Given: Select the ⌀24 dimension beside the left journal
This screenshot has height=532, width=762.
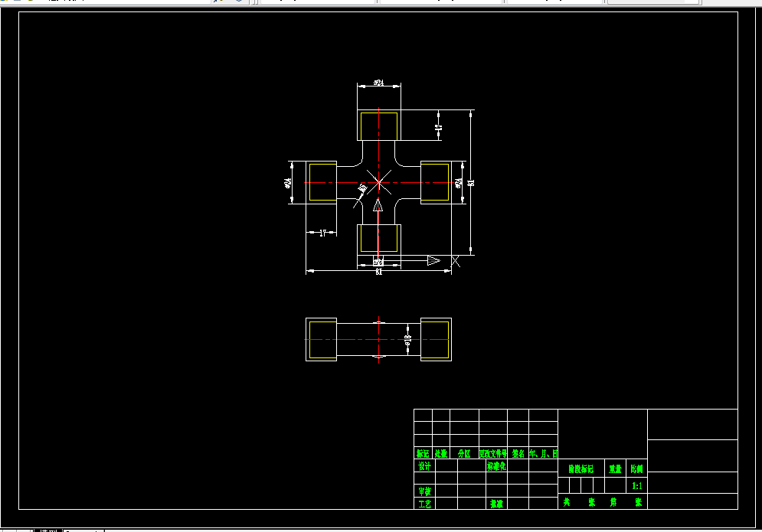Looking at the screenshot, I should click(x=288, y=183).
